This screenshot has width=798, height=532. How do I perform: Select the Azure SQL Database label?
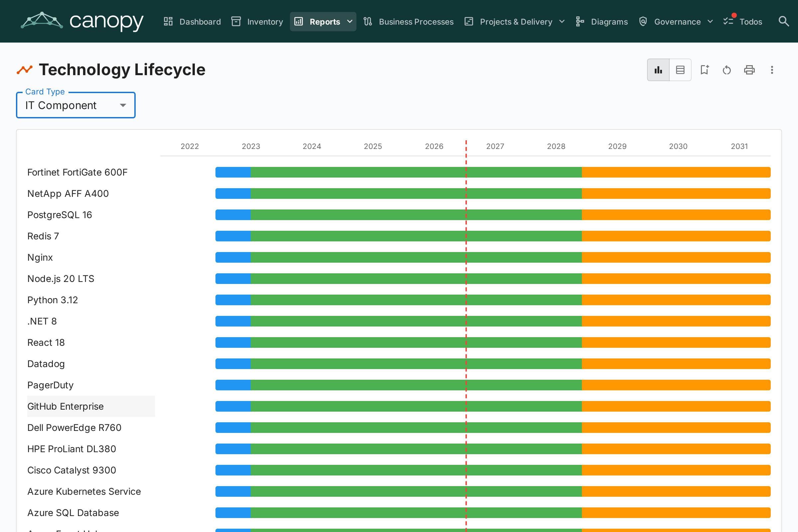(x=73, y=513)
